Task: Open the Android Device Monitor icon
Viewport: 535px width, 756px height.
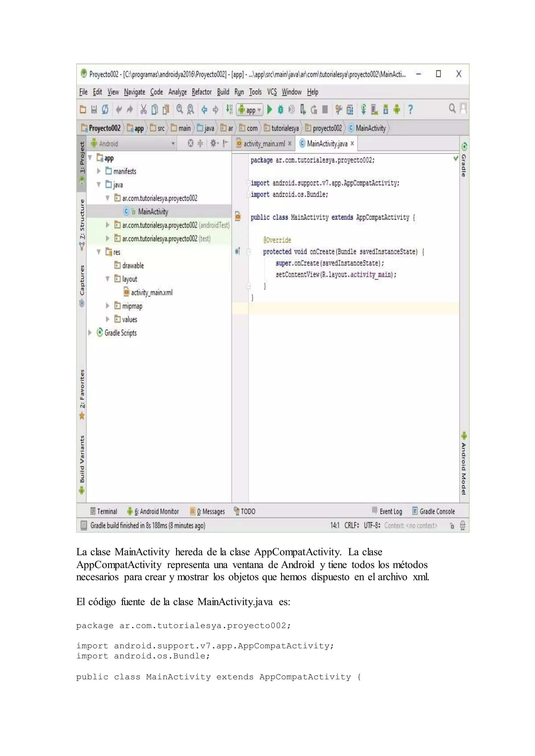Action: pos(397,109)
